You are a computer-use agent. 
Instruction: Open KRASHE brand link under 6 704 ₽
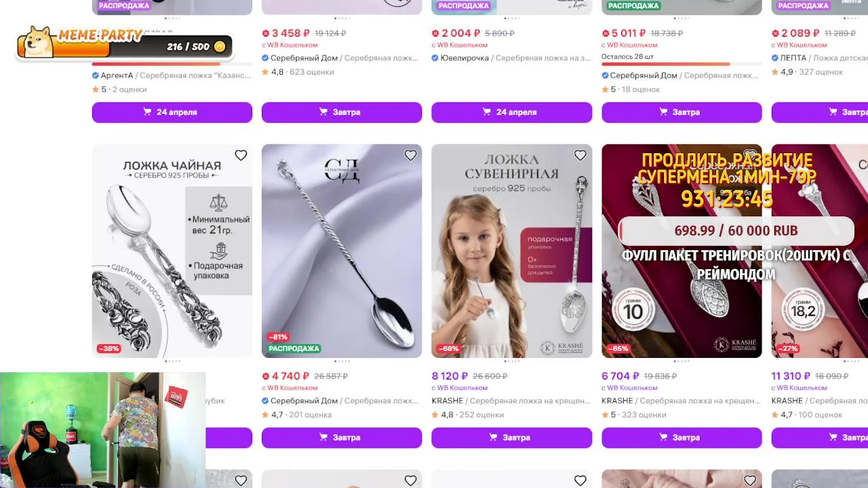pos(617,401)
